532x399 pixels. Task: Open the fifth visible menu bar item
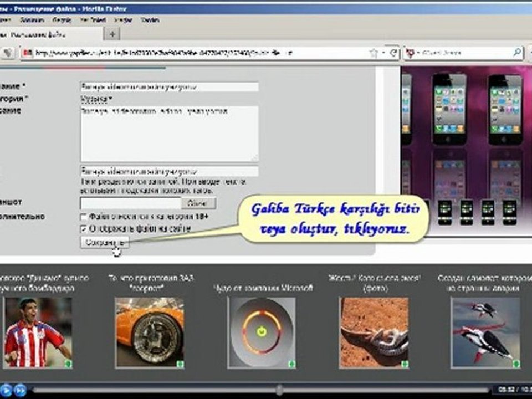[123, 20]
